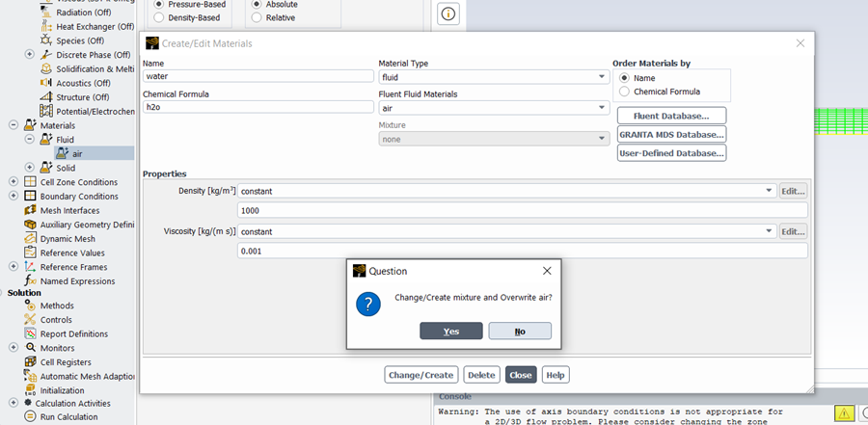
Task: Select the Pressure-Based solver option
Action: [x=159, y=4]
